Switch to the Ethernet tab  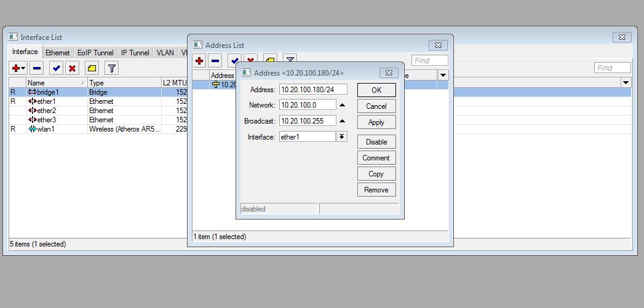tap(57, 53)
